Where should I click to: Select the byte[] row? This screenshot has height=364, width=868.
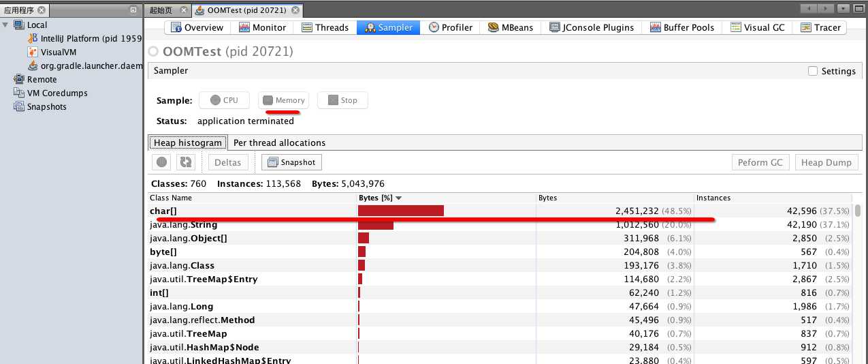click(x=500, y=252)
